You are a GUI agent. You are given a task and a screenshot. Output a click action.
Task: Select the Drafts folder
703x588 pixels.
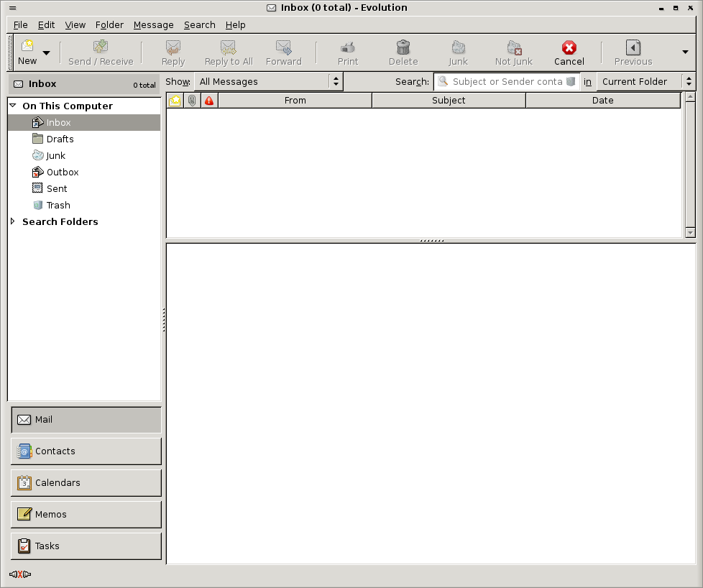click(60, 139)
